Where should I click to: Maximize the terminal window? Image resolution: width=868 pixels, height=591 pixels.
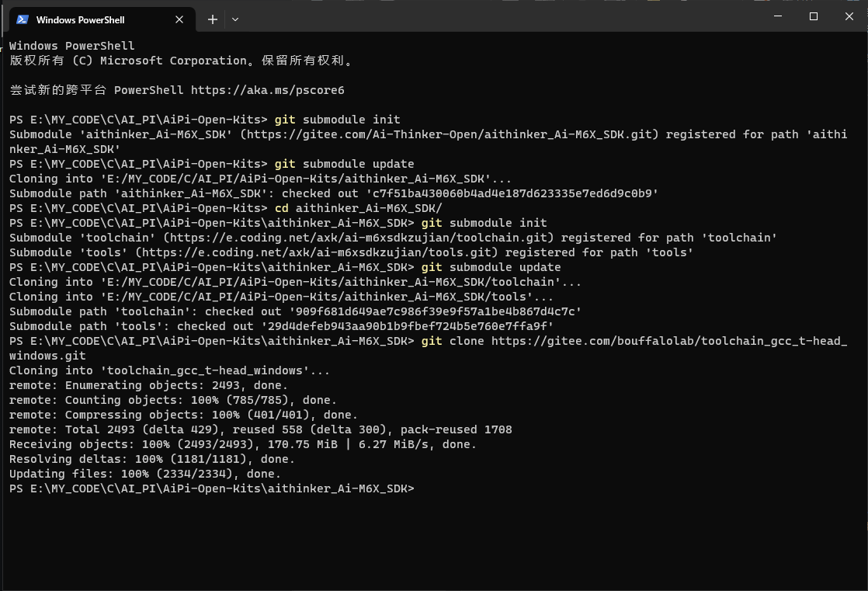(813, 16)
